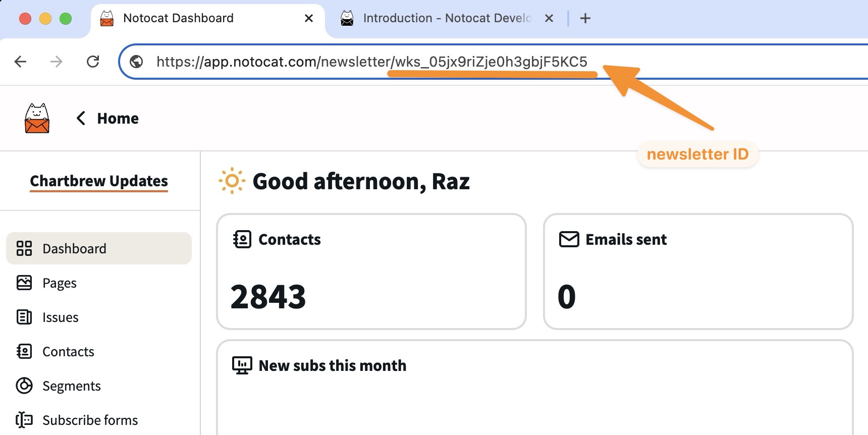
Task: Open Dashboard in the sidebar
Action: (x=99, y=248)
